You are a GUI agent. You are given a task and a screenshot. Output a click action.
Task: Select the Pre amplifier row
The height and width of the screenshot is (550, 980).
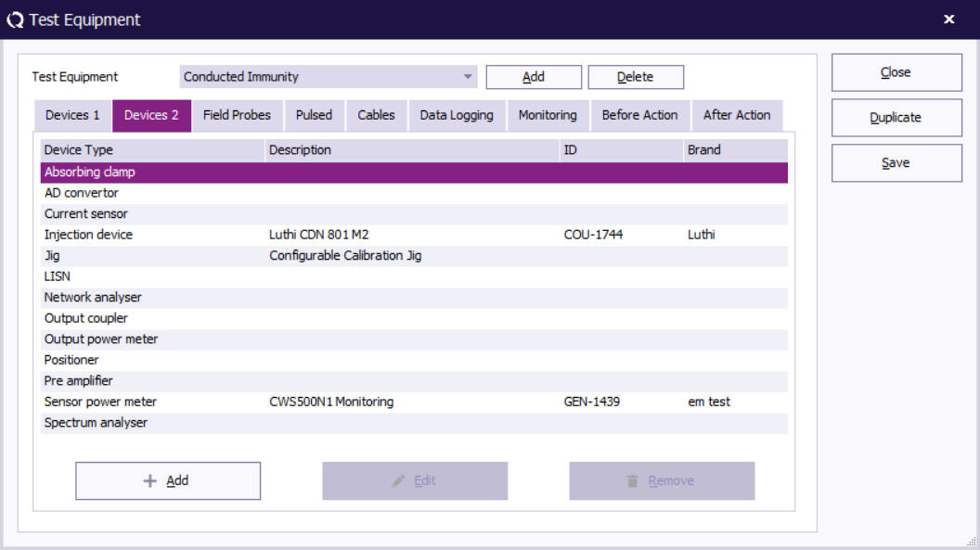coord(414,381)
